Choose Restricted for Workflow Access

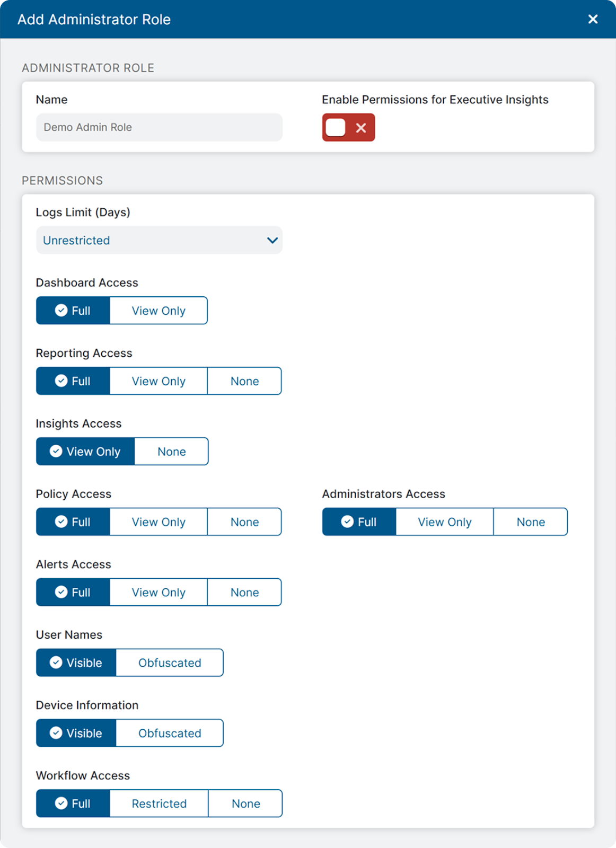click(x=159, y=805)
